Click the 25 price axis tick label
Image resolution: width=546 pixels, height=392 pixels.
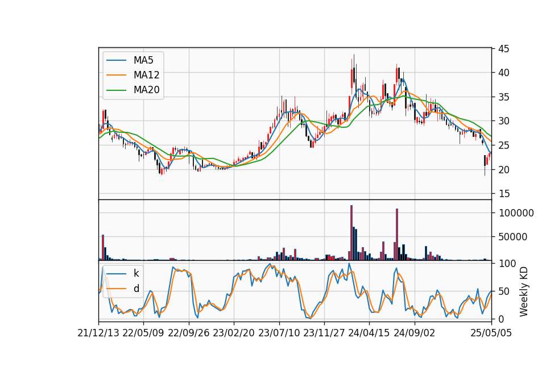coord(504,145)
